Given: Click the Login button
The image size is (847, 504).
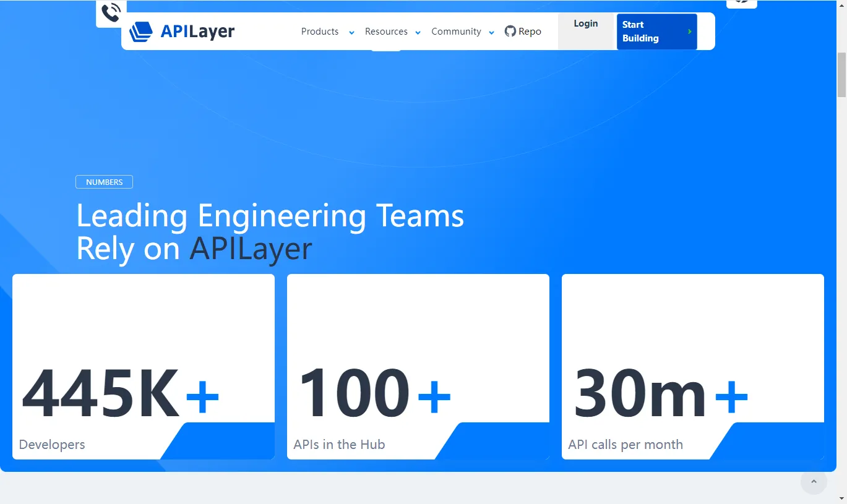Looking at the screenshot, I should 586,31.
